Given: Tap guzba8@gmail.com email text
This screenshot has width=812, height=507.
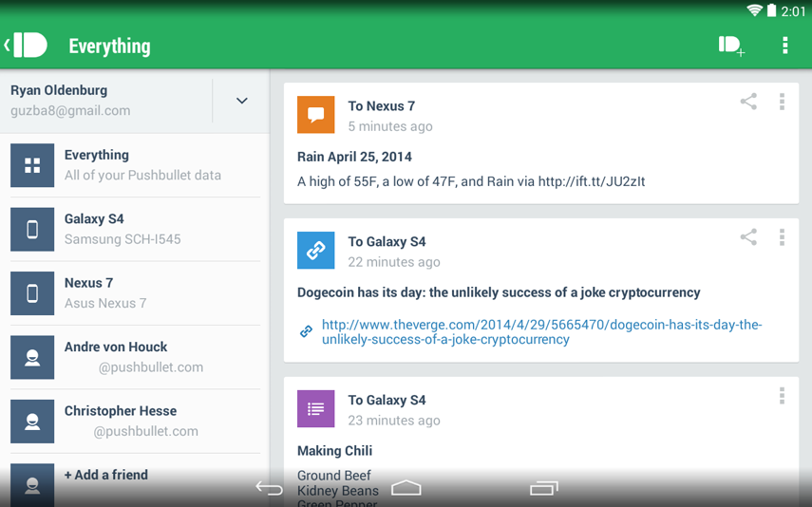Looking at the screenshot, I should click(70, 111).
